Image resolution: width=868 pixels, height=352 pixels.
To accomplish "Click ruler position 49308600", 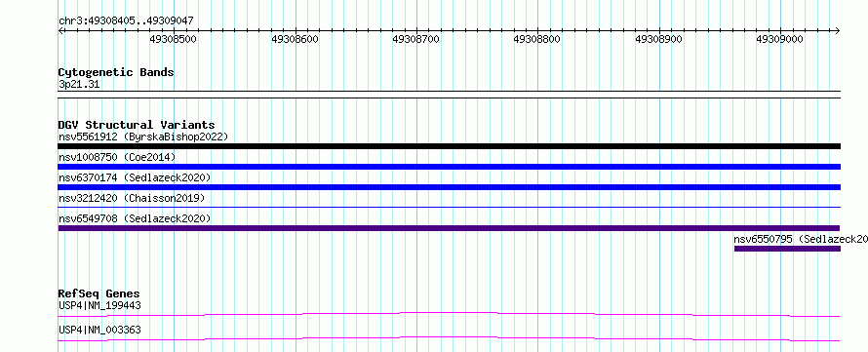I will click(296, 39).
